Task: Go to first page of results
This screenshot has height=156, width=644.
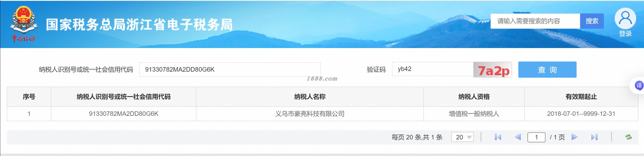Action: point(498,137)
